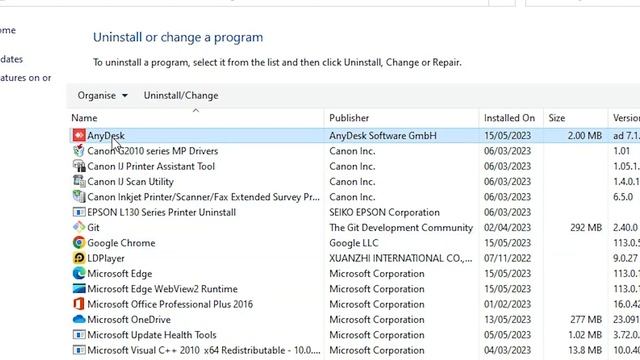Click publisher AnyDesk Software GmbH

pos(383,136)
